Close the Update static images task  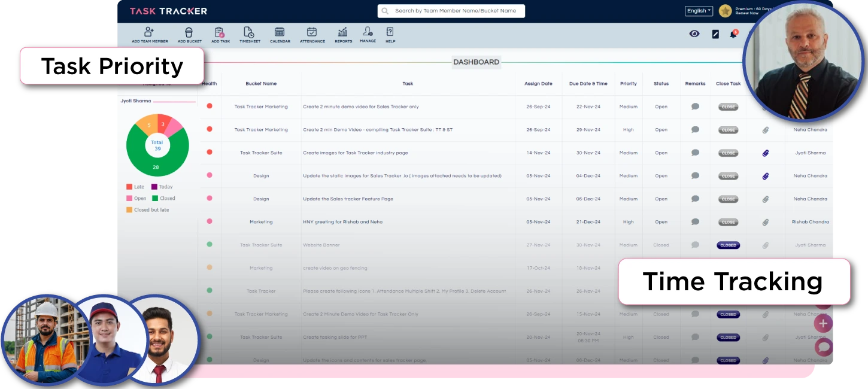tap(728, 176)
